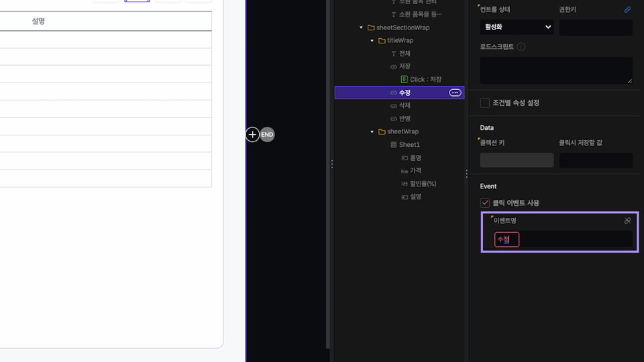Select the 삭제 item in the tree
This screenshot has width=644, height=362.
(x=405, y=105)
